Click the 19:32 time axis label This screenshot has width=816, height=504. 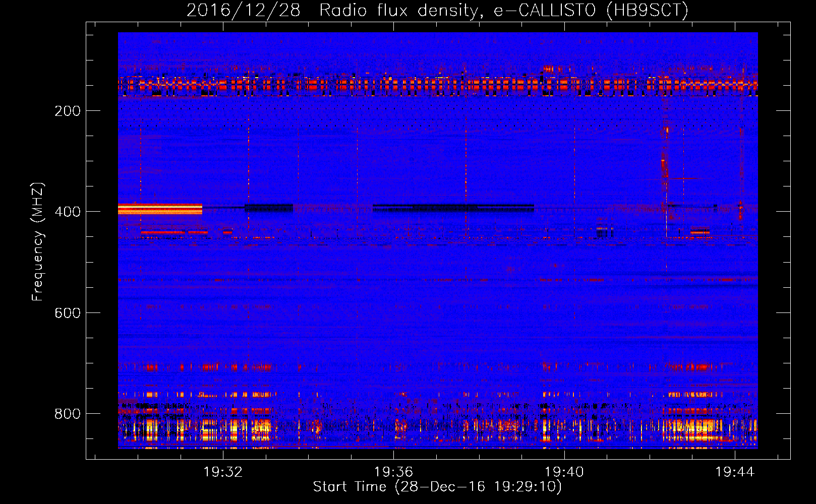[223, 472]
